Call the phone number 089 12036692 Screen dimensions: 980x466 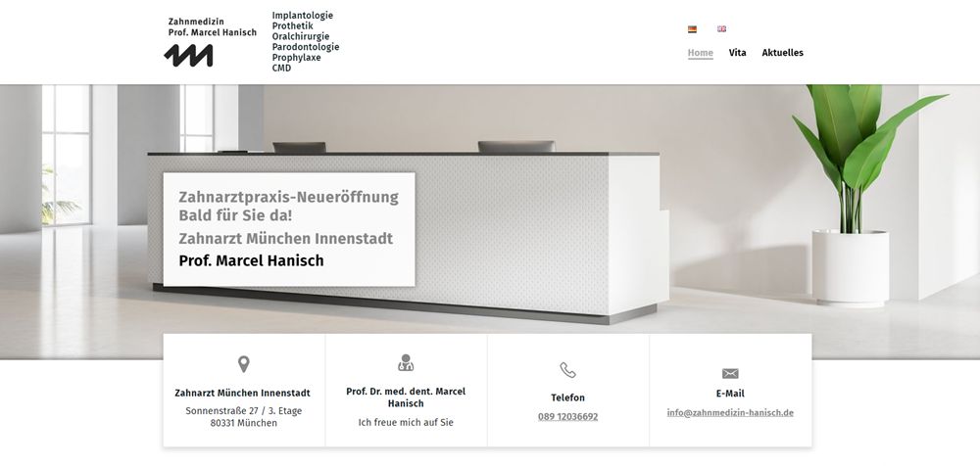(x=567, y=416)
